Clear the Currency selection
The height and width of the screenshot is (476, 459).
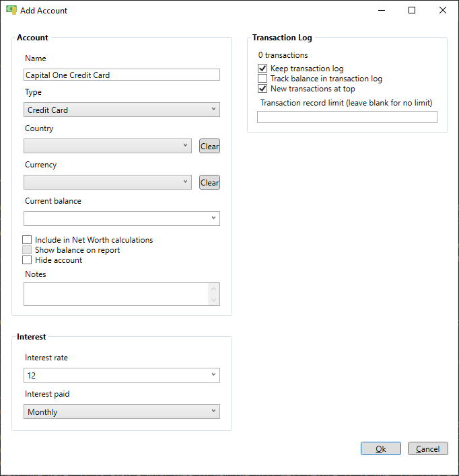(x=209, y=182)
